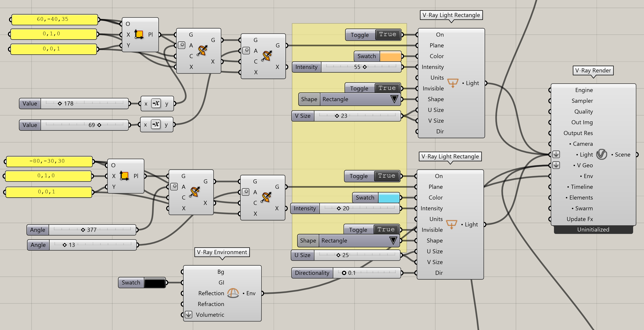The height and width of the screenshot is (330, 644).
Task: Click the A input icon on the first top Rotate
Action: coord(182,45)
